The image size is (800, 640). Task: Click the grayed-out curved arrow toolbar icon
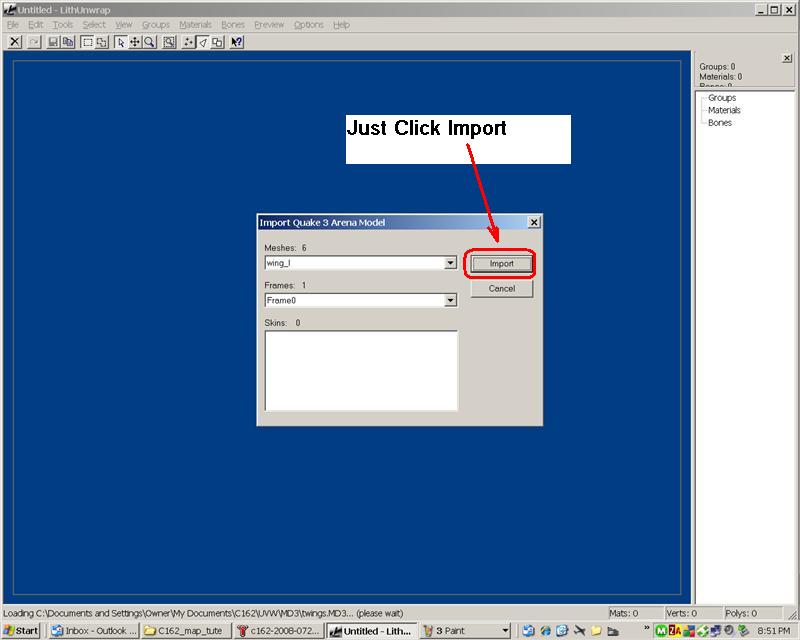point(34,42)
